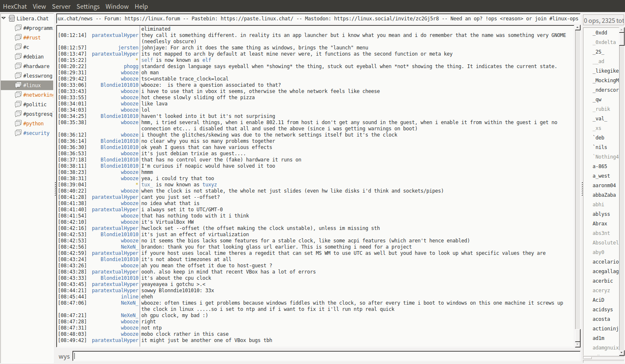Click the #linux channel icon
This screenshot has height=364, width=625.
click(18, 85)
